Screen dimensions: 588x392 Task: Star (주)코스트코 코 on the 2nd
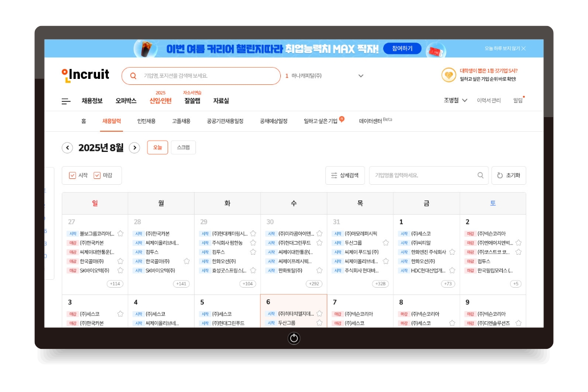point(518,252)
